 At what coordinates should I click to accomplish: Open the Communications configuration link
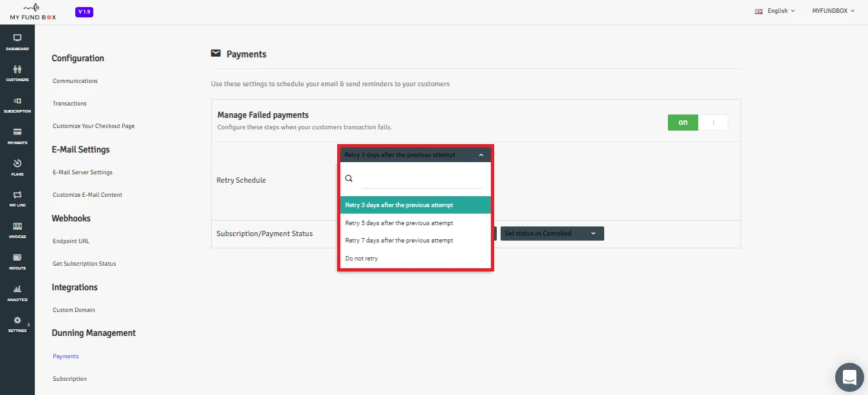(x=75, y=81)
